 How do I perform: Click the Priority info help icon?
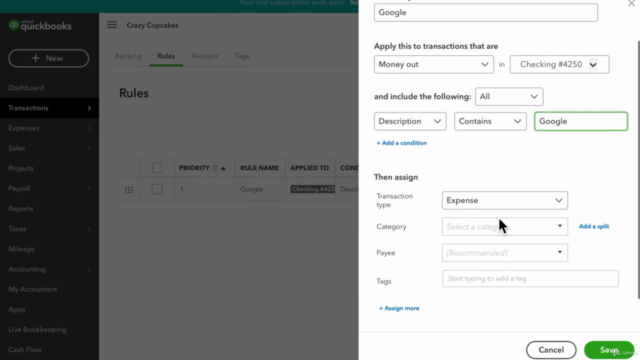[x=215, y=168]
